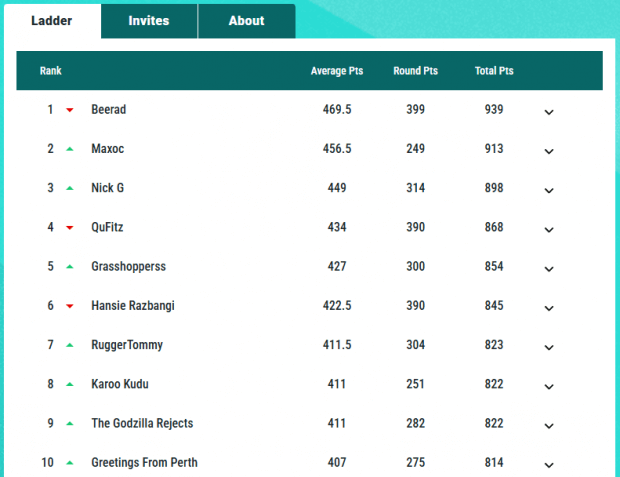Open details chevron for The Godzilla Rejects
The height and width of the screenshot is (477, 620).
[548, 425]
